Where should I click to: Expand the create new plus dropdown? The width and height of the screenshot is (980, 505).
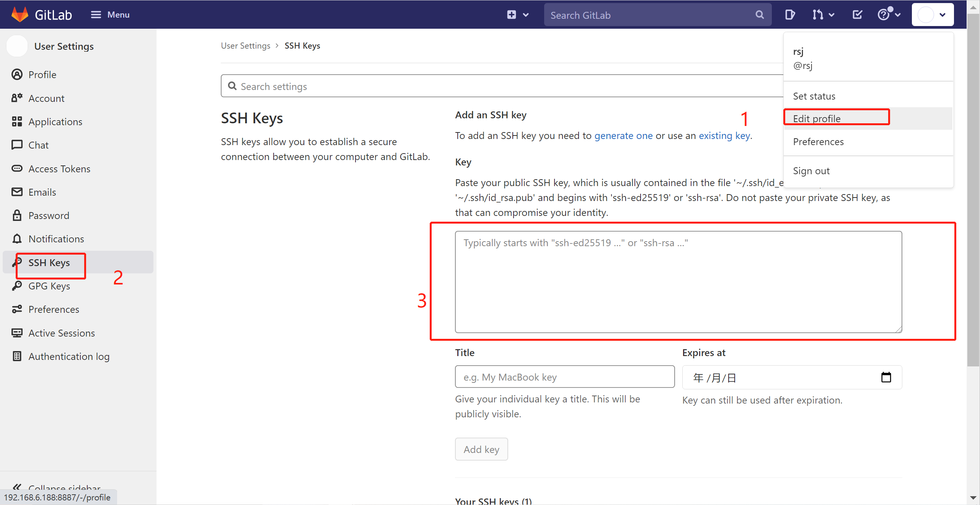[517, 15]
